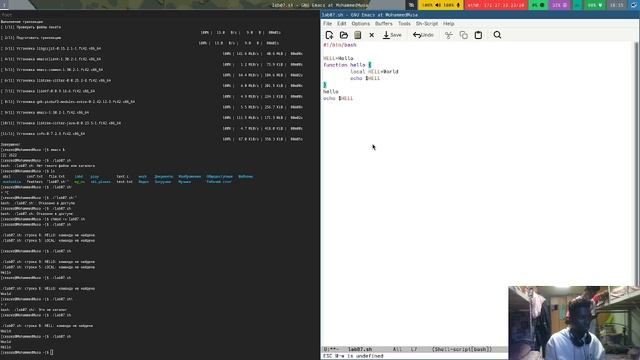This screenshot has height=360, width=640.
Task: Click the green 98% battery indicator
Action: coord(595,5)
